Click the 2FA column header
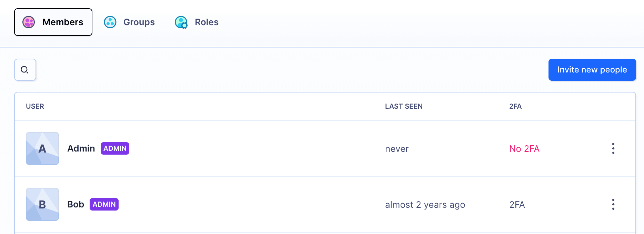This screenshot has width=644, height=234. (x=515, y=106)
